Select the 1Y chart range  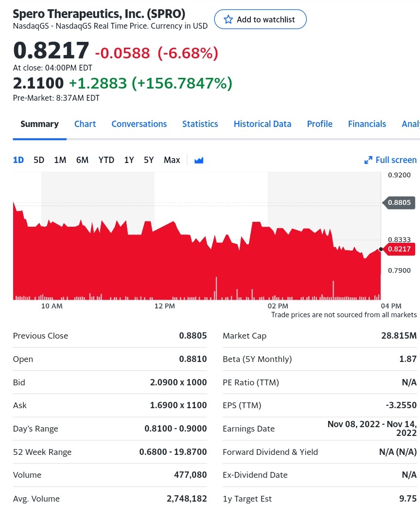129,160
